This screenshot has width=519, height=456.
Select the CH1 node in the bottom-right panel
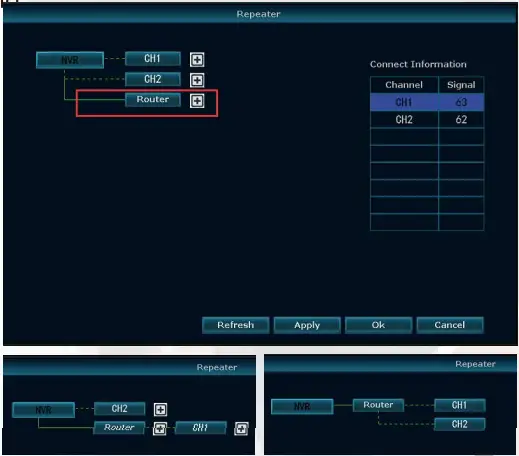pyautogui.click(x=459, y=405)
